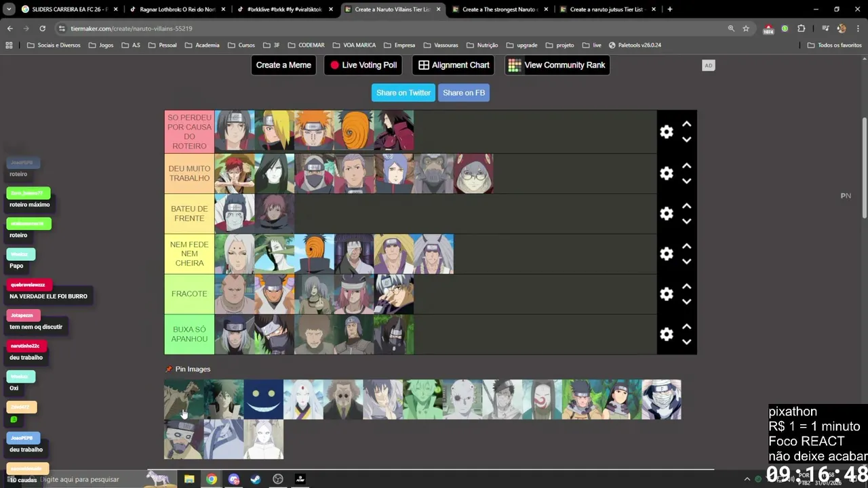Switch to Create a The strongest Naruto tab
This screenshot has width=868, height=488.
[x=500, y=9]
